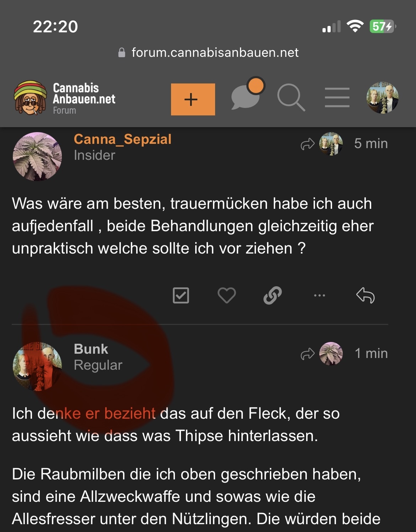
Task: Open Bunk username profile link
Action: [91, 349]
